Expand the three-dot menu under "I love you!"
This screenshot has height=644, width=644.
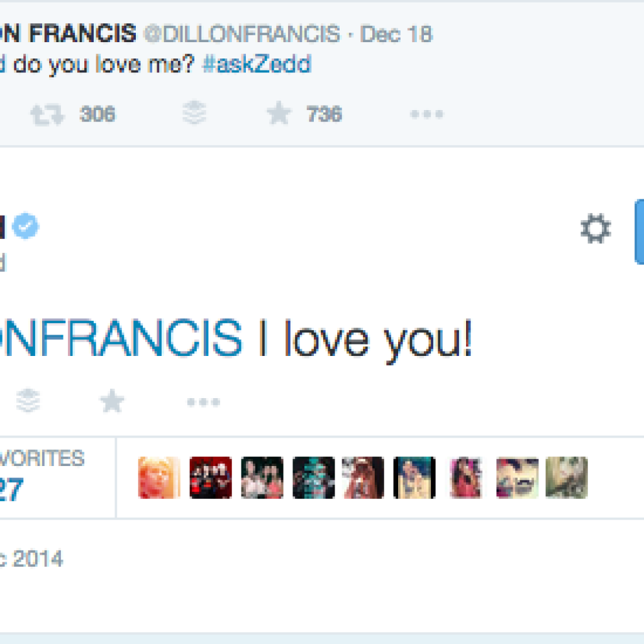(203, 402)
